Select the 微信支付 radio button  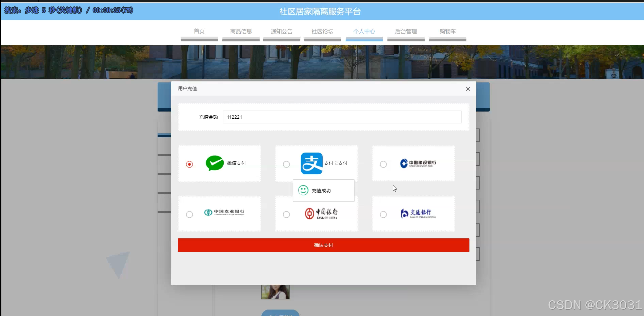[x=189, y=164]
